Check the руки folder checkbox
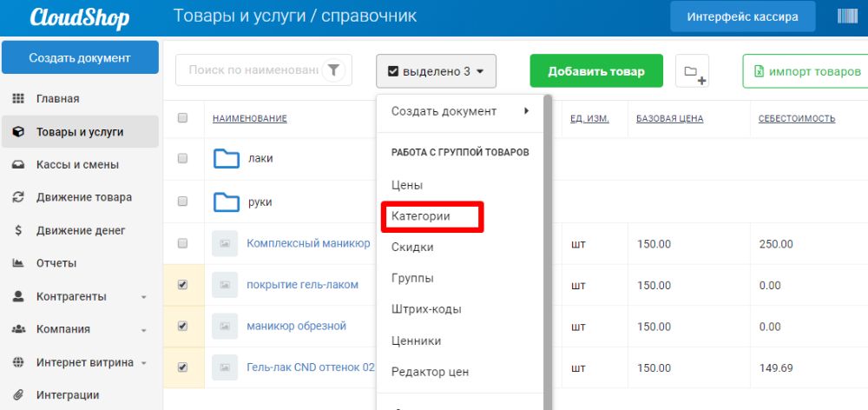Viewport: 868px width, 410px height. [x=182, y=202]
